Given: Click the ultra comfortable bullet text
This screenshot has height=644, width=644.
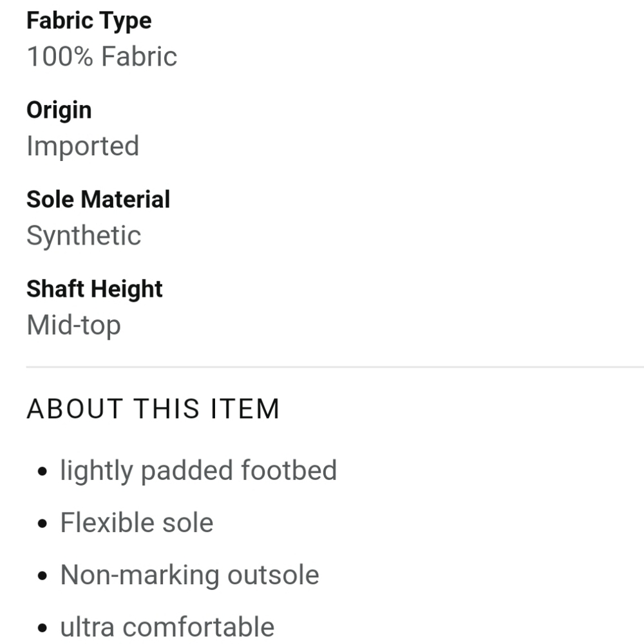Looking at the screenshot, I should point(167,627).
